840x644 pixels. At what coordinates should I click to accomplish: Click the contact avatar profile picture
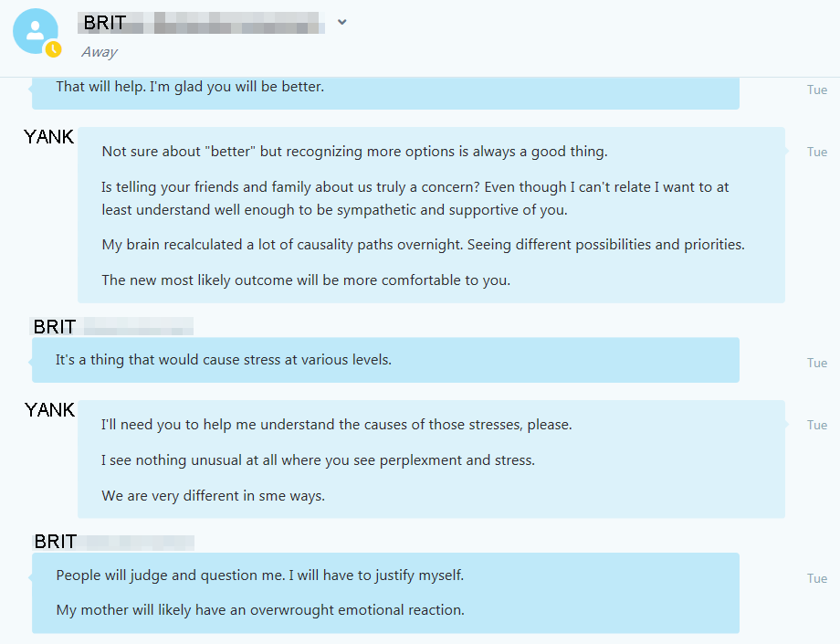(36, 31)
